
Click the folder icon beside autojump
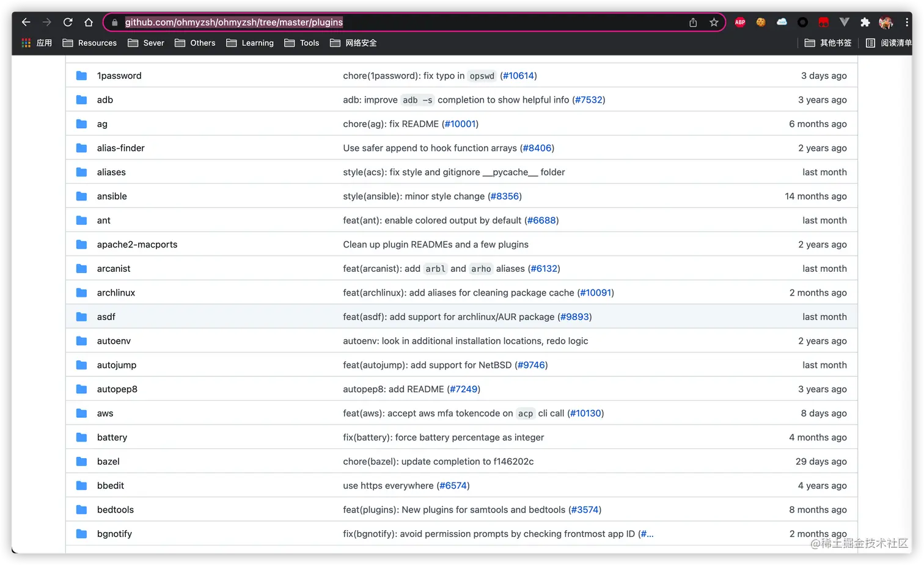(x=81, y=365)
